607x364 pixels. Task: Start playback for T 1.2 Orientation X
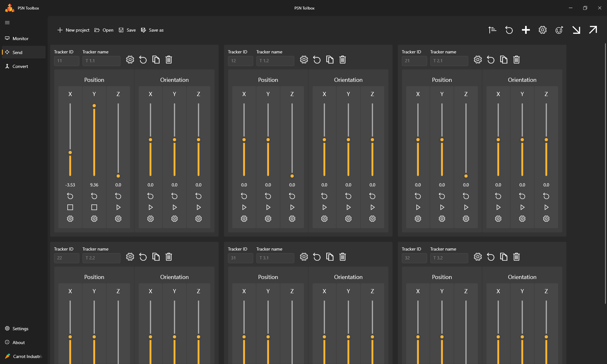(x=324, y=207)
